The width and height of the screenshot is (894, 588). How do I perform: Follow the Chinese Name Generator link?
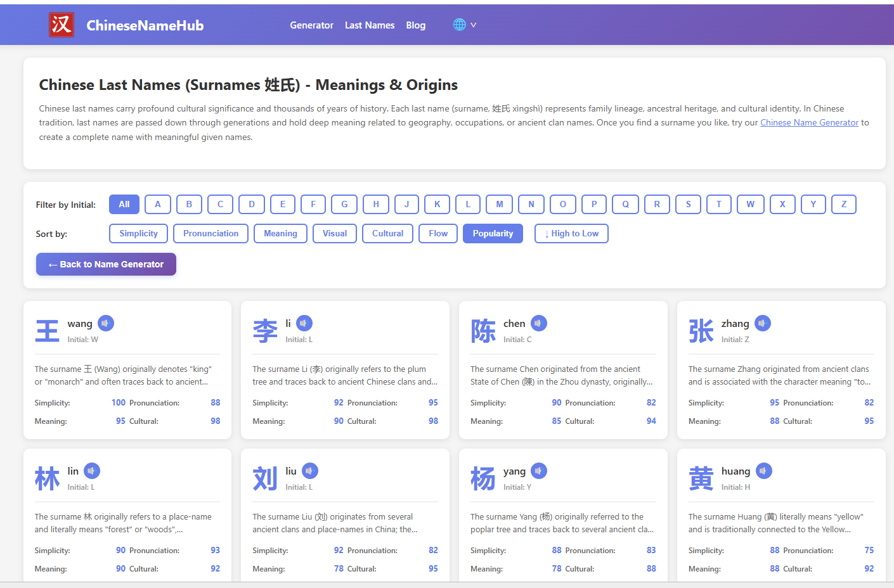point(810,122)
